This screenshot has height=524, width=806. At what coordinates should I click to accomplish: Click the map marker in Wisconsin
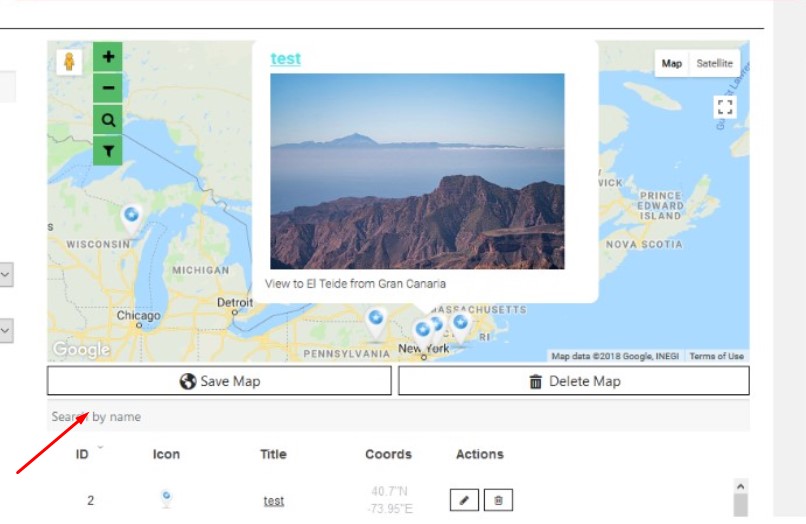click(131, 217)
